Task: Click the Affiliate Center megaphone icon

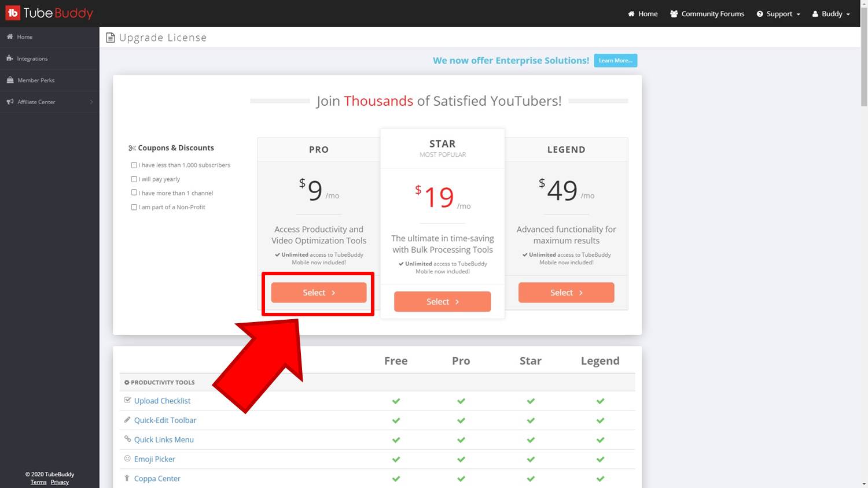Action: tap(10, 102)
